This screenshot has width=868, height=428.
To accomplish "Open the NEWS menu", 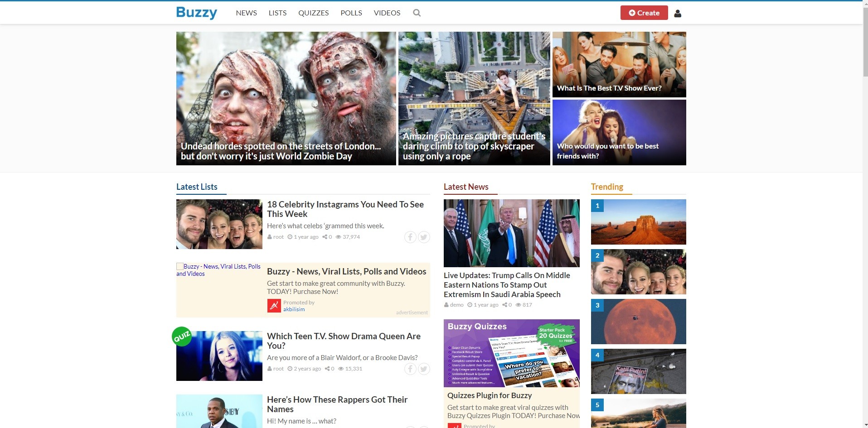I will 246,13.
